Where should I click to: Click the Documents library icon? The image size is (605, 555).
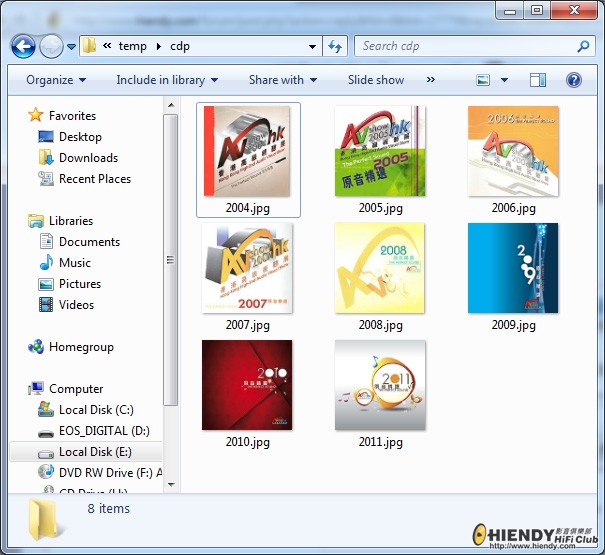click(46, 241)
